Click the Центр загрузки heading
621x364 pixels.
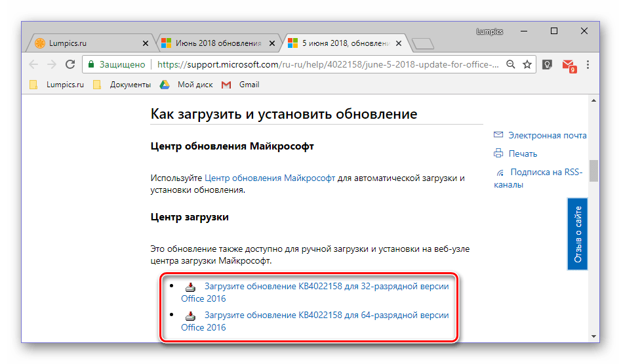click(x=190, y=217)
